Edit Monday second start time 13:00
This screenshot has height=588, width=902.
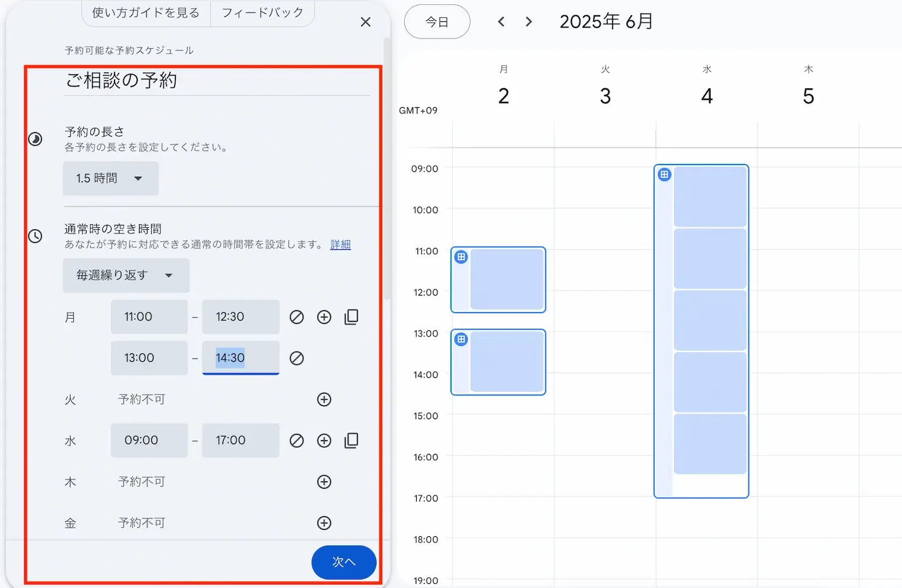[x=149, y=358]
